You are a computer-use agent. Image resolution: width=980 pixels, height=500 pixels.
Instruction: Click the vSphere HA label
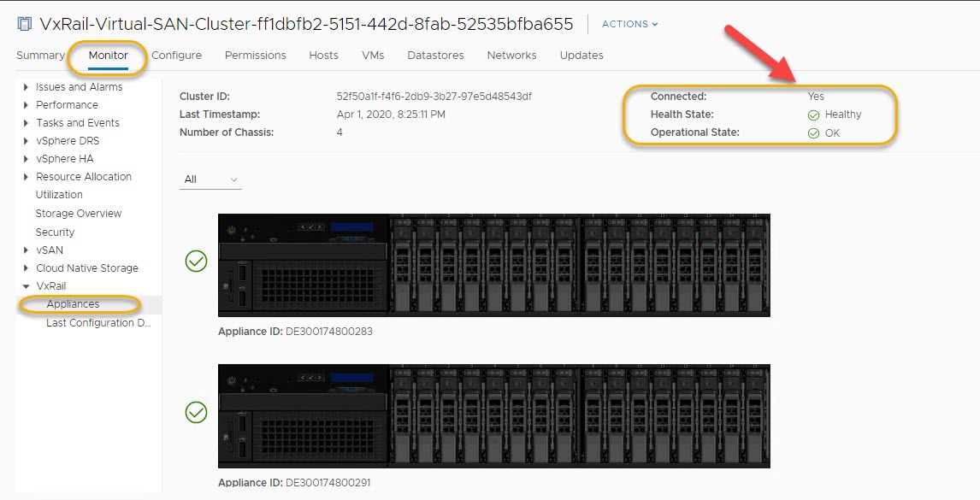click(64, 159)
